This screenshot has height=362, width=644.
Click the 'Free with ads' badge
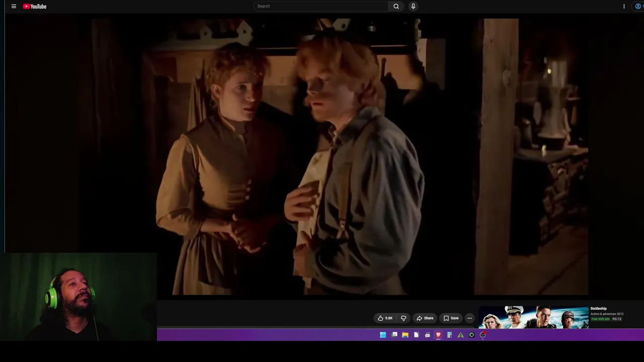click(600, 319)
